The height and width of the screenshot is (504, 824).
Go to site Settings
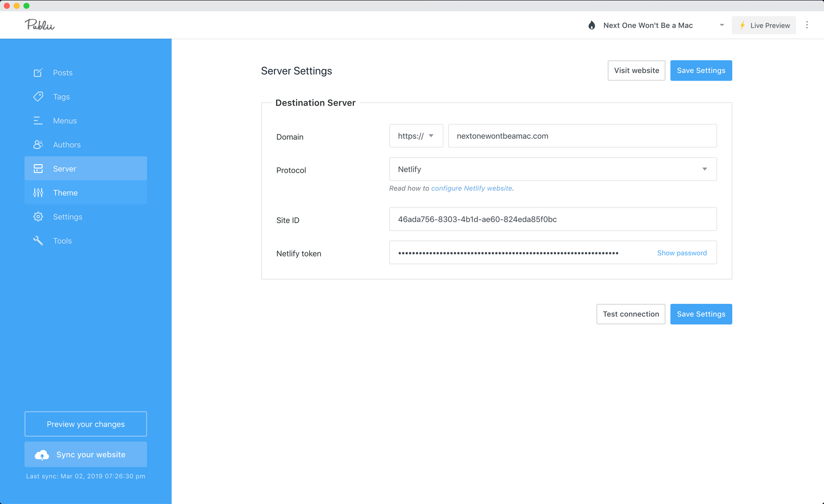click(x=86, y=217)
